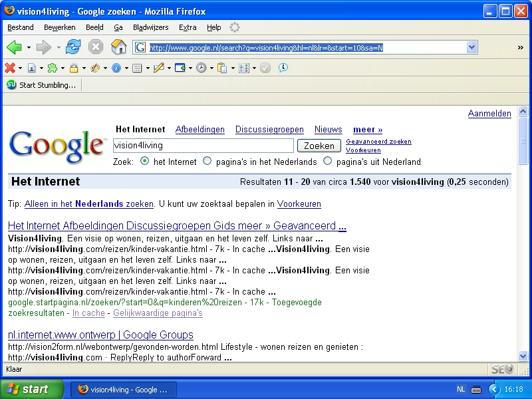Click the green Back arrow button

point(14,47)
